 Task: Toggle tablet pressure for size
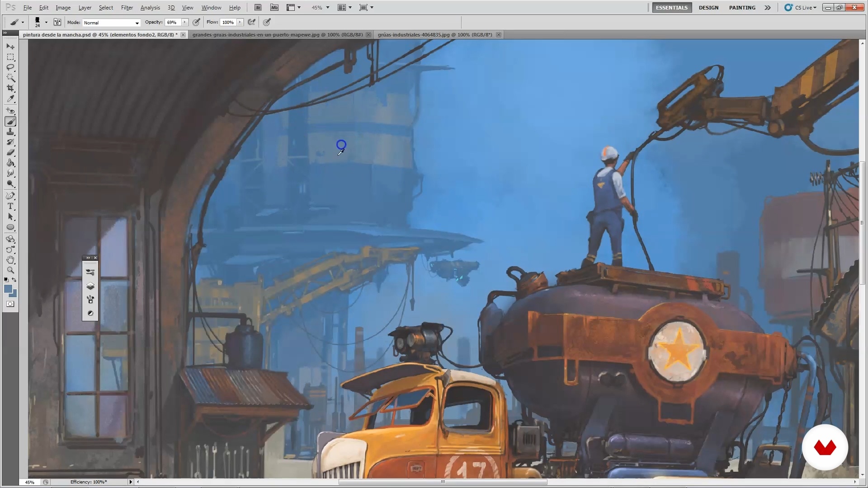pyautogui.click(x=267, y=22)
